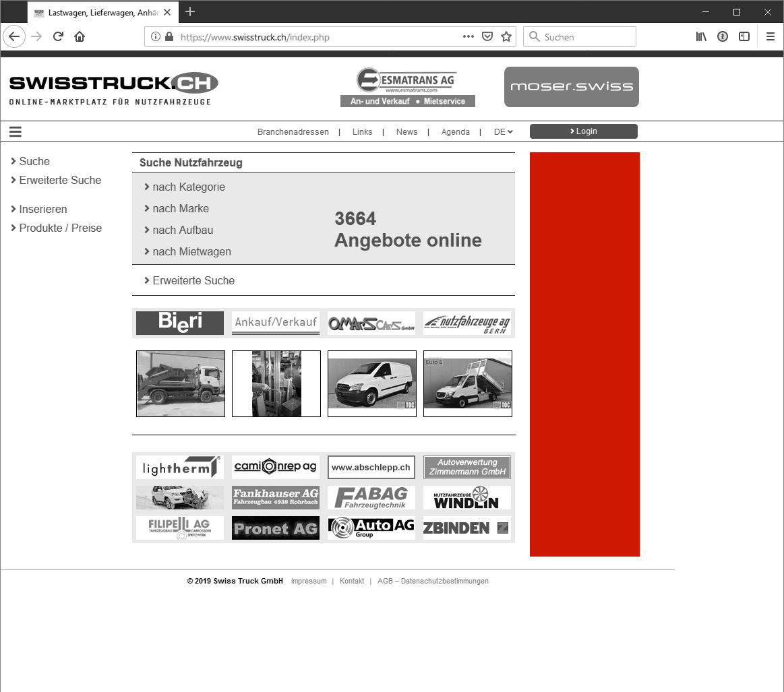Screen dimensions: 784x692
Task: Open the Firefox library icon
Action: [701, 36]
